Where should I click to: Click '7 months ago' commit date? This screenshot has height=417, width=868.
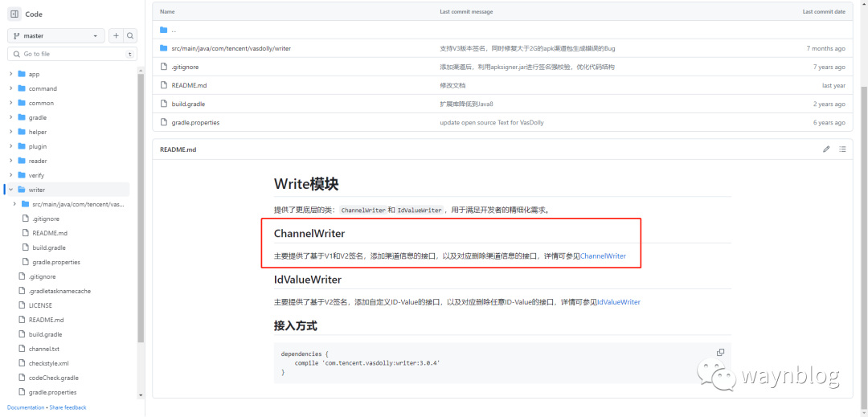(x=825, y=48)
